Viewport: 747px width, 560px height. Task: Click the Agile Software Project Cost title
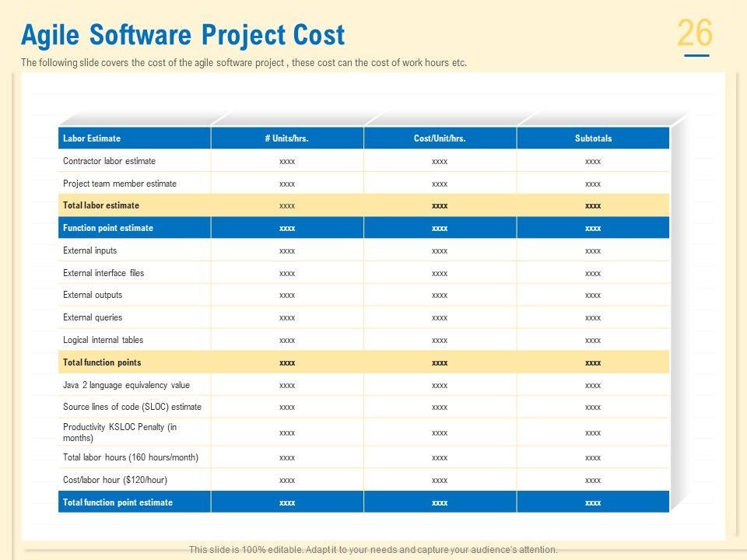point(183,35)
